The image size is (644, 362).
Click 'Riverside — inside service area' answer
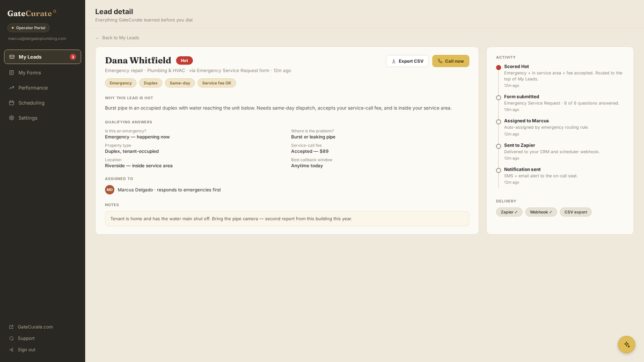(139, 166)
